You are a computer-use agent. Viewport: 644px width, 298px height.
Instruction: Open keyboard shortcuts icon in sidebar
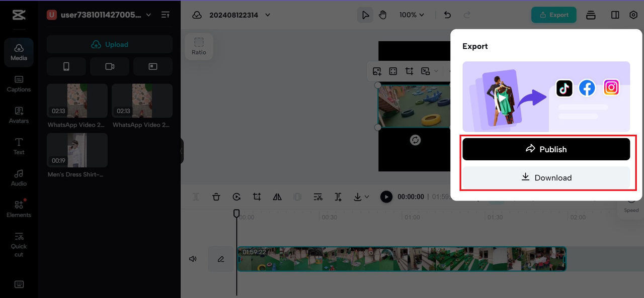pos(19,284)
